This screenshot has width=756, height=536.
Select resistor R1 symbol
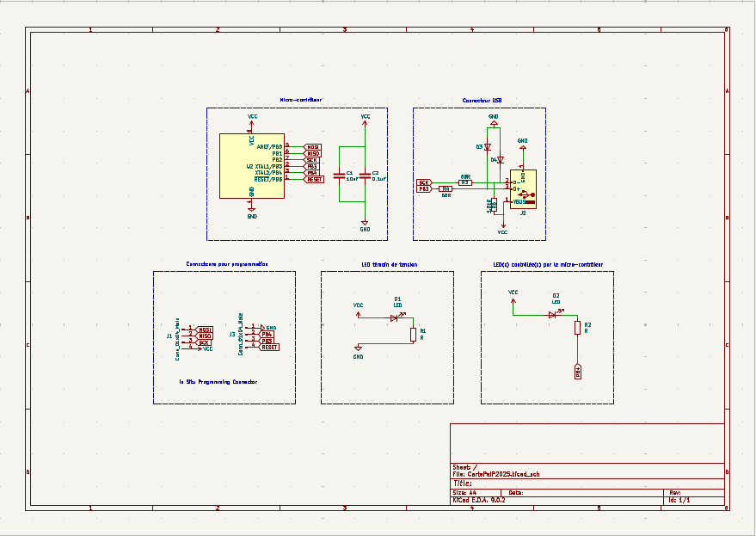(x=413, y=334)
